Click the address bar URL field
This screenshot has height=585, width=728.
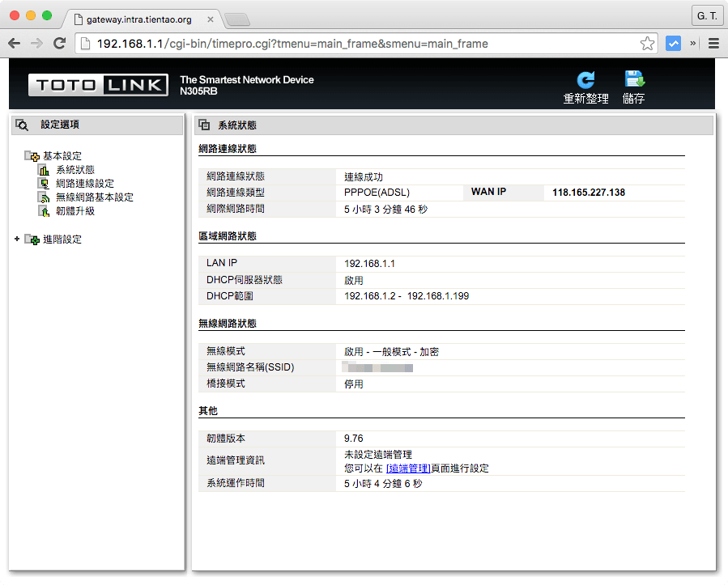[364, 44]
